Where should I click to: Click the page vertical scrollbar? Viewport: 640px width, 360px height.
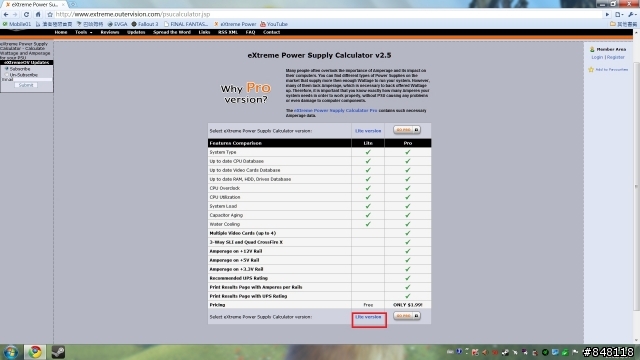pyautogui.click(x=636, y=187)
